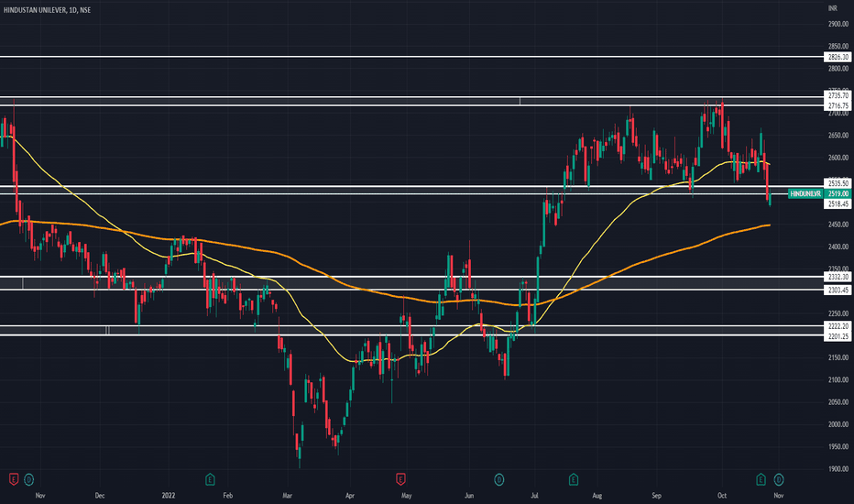Select the 2735.70 horizontal line label
This screenshot has height=504, width=854.
[838, 96]
